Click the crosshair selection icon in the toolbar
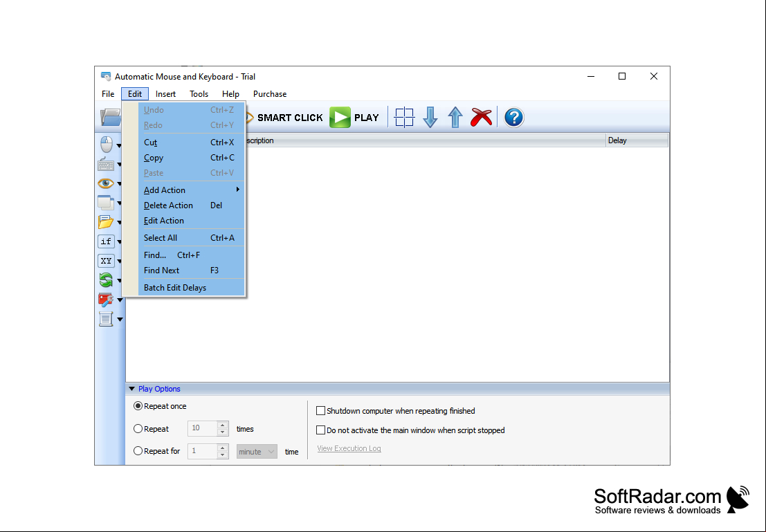 (x=404, y=117)
